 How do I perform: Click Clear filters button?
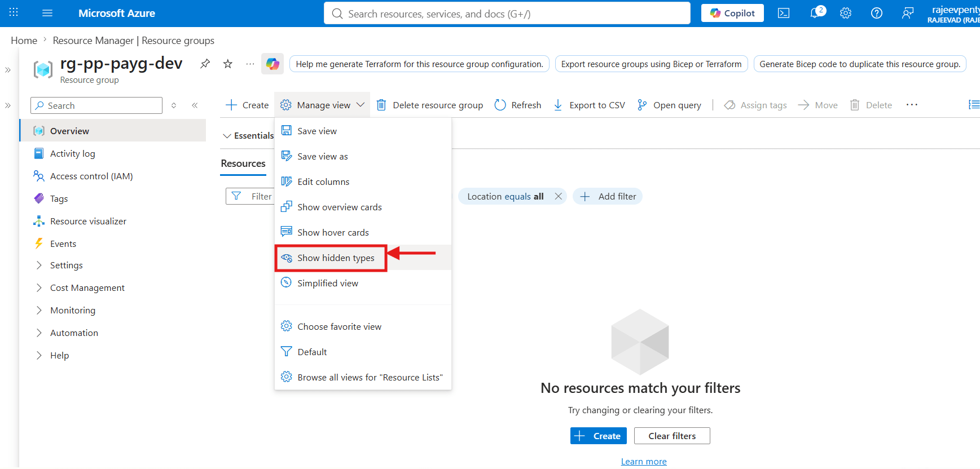(x=672, y=436)
